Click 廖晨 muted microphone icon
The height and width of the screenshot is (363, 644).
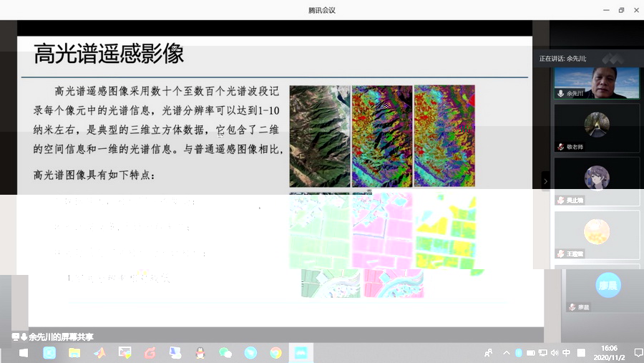click(x=572, y=307)
